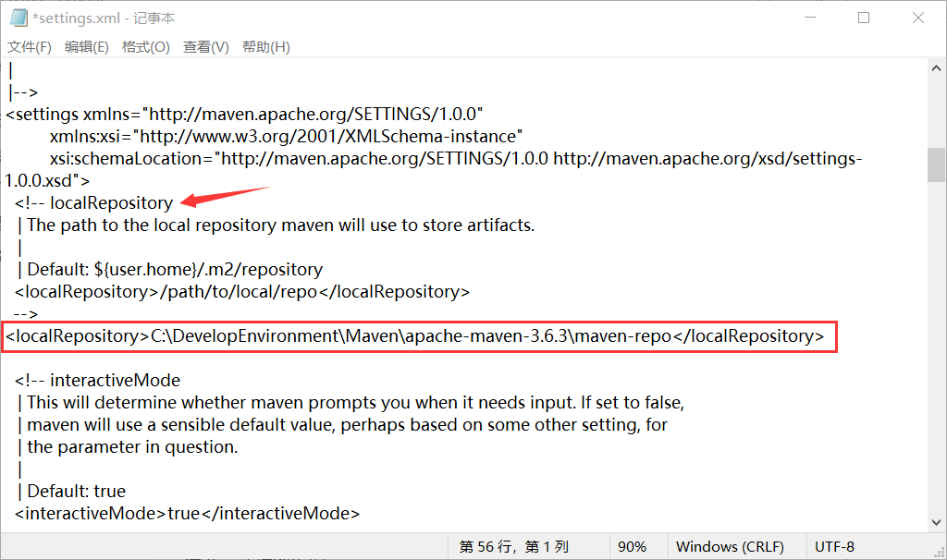Click the vertical scrollbar thumb
Screen dimensions: 947x560
point(936,164)
